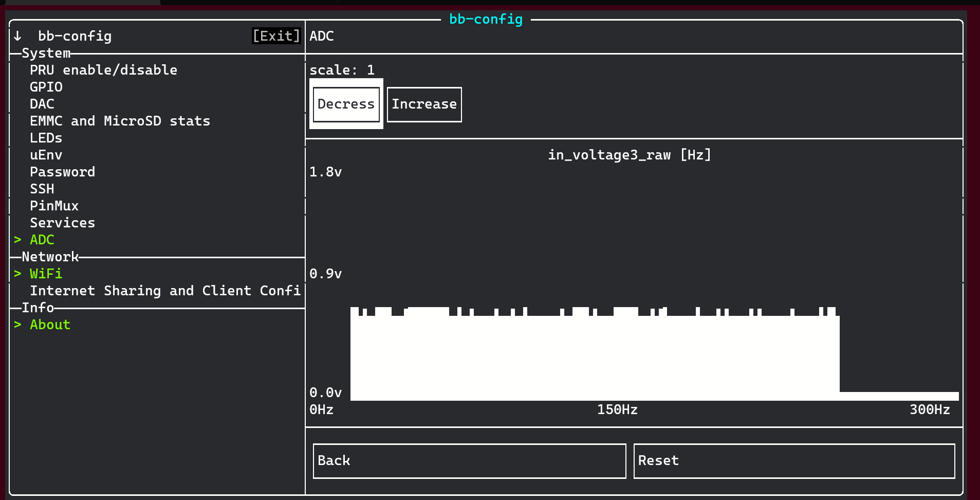The width and height of the screenshot is (980, 500).
Task: Select the About entry under Info
Action: click(x=50, y=325)
